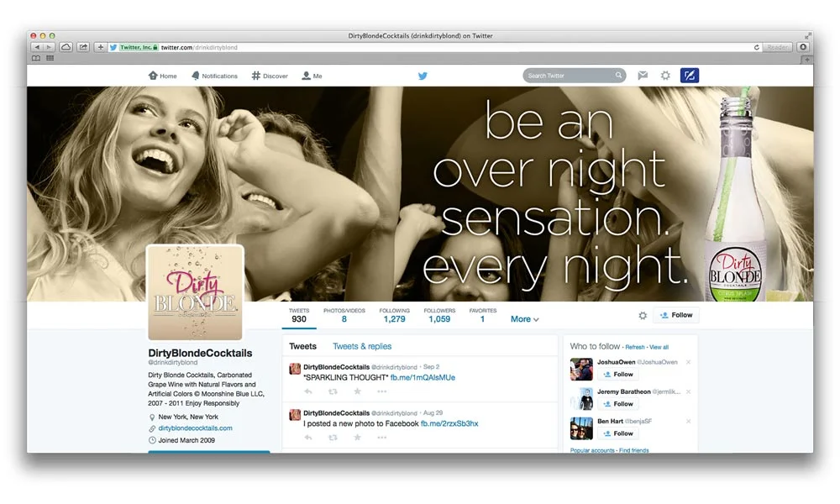Screen dimensions: 840x504
Task: Reload page with the refresh icon
Action: coord(757,47)
